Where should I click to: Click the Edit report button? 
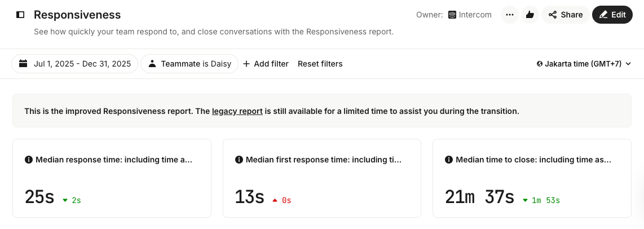click(612, 15)
